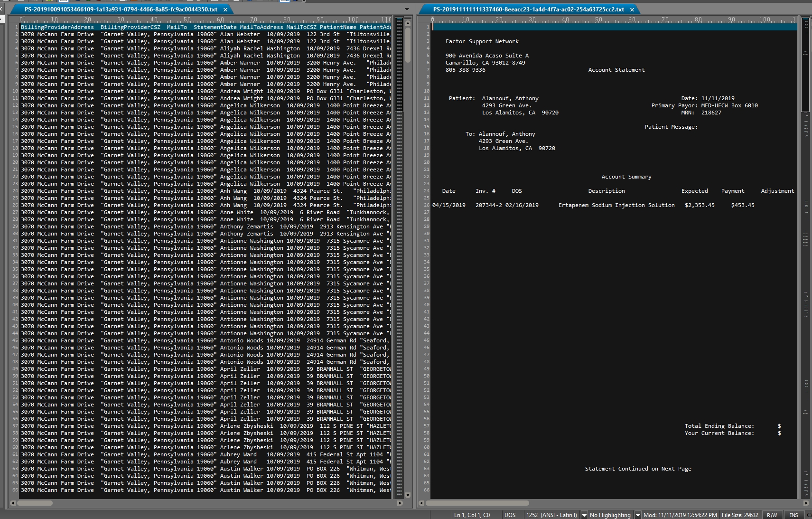Click the BillingProviderAddress header in line 1
The image size is (812, 519).
coord(57,27)
